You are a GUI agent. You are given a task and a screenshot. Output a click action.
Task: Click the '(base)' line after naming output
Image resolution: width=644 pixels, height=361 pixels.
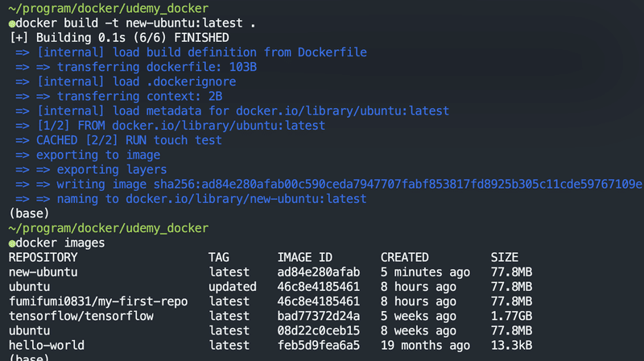[x=29, y=214]
